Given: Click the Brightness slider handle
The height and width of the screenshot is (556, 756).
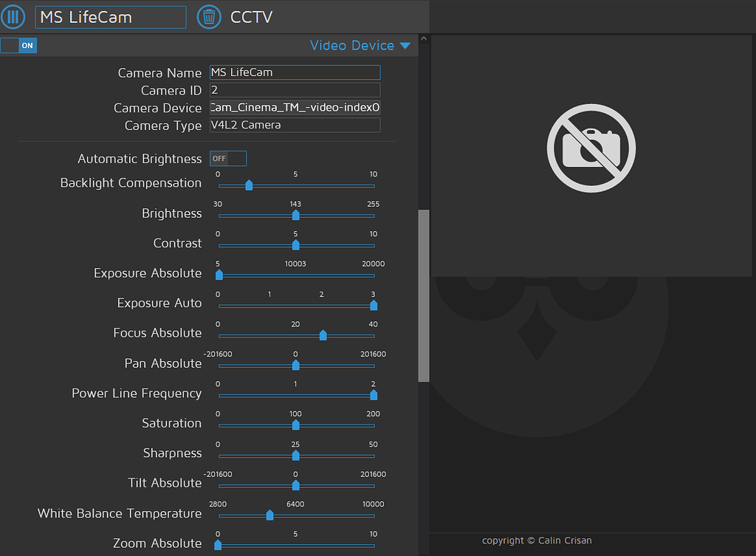Looking at the screenshot, I should click(x=296, y=216).
